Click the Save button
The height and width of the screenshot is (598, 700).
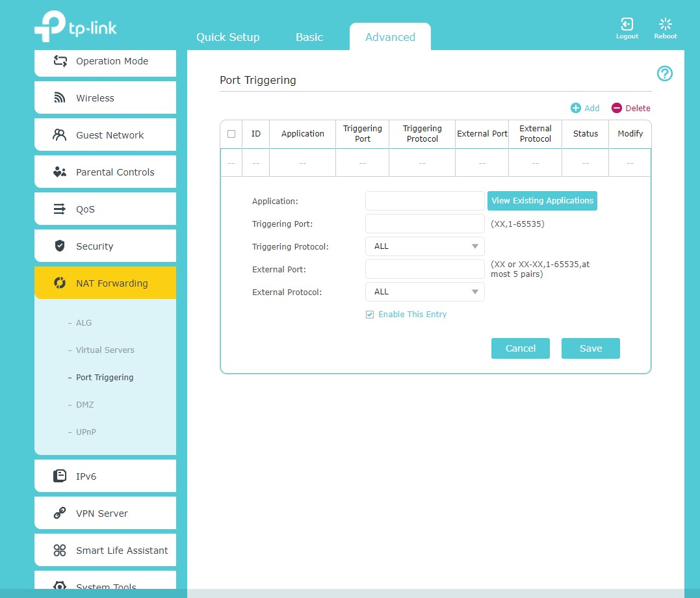tap(590, 348)
